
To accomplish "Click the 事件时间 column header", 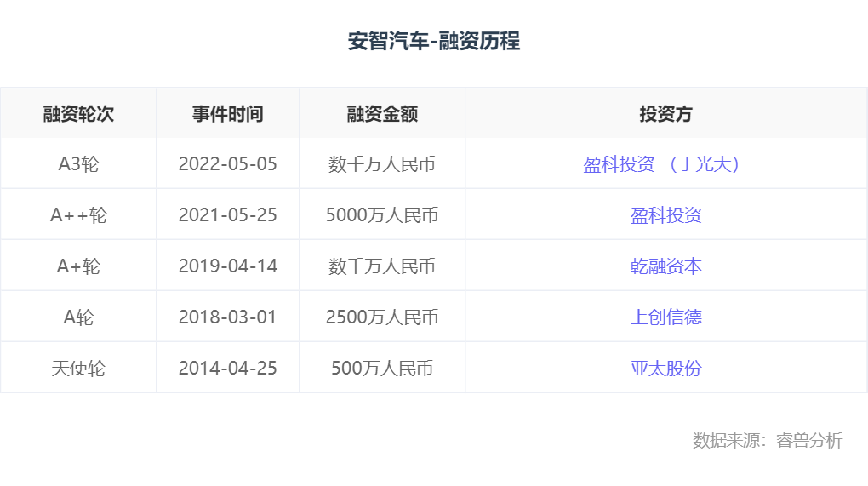I will pos(227,113).
